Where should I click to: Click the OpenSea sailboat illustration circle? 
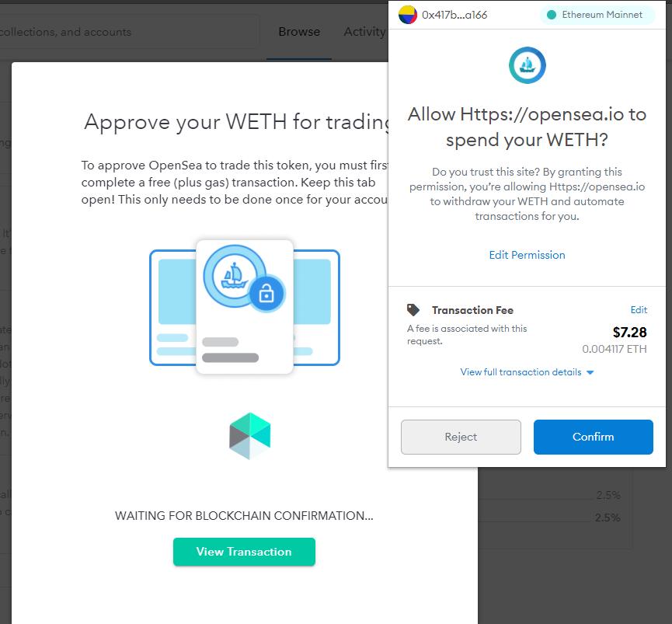[x=234, y=276]
